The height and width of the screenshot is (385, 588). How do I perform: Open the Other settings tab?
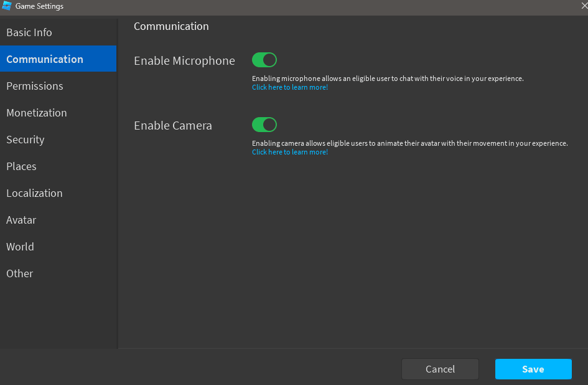58,273
